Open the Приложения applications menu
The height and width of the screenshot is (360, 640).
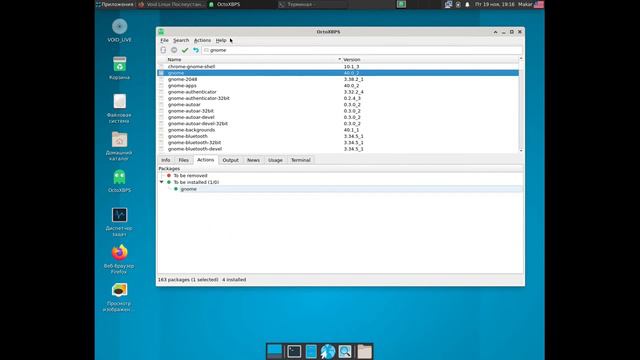click(x=115, y=4)
